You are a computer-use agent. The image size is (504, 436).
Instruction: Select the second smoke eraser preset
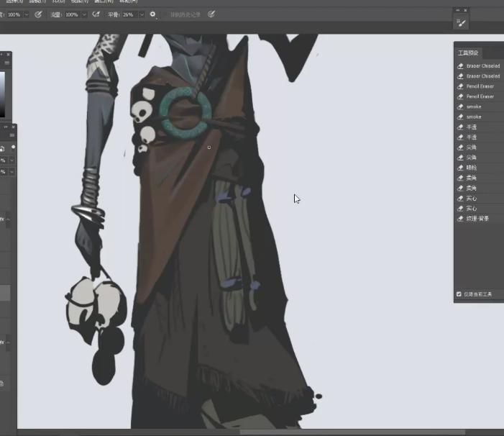click(x=479, y=117)
